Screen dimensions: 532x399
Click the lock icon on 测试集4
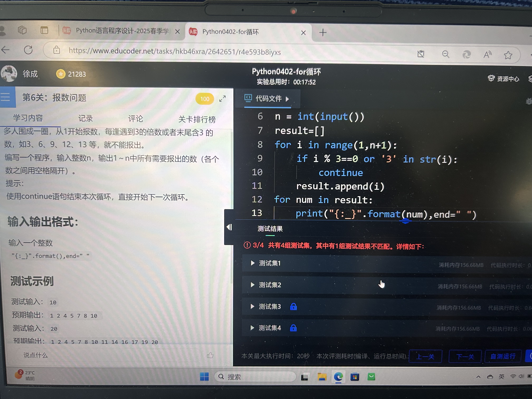point(293,328)
